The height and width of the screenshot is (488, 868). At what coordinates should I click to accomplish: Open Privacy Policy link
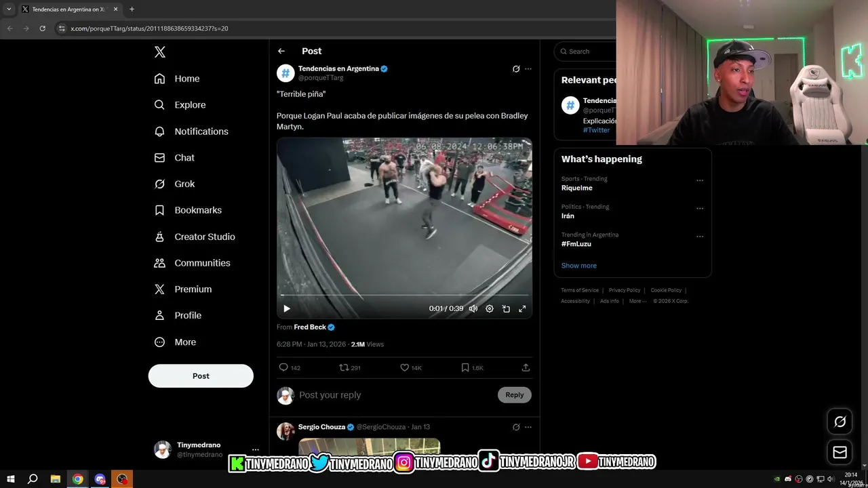tap(625, 290)
